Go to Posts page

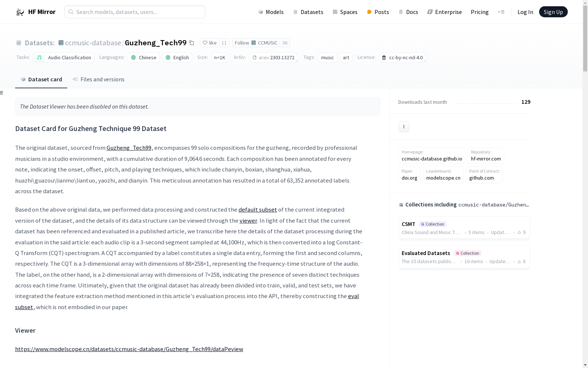click(x=378, y=12)
